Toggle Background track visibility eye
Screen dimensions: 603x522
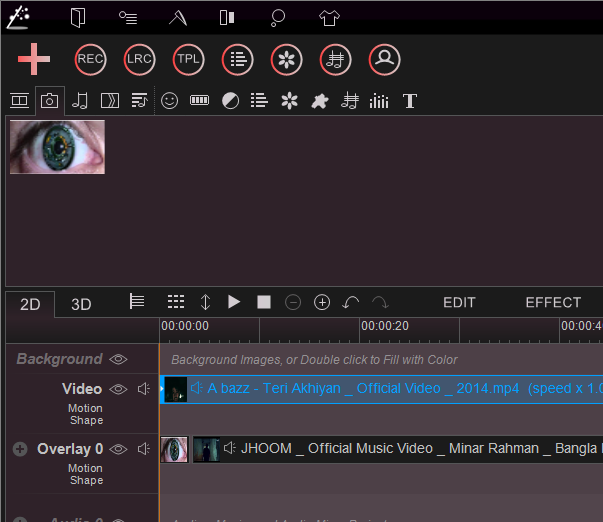pyautogui.click(x=118, y=359)
